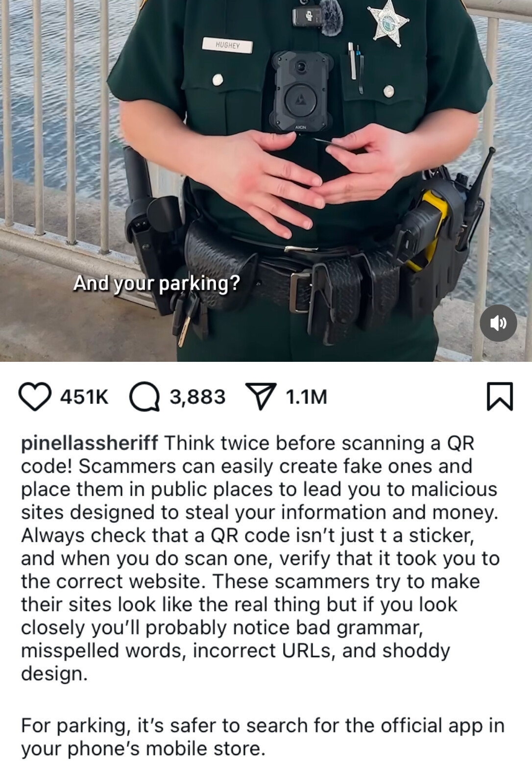Viewport: 532px width, 783px height.
Task: Tap the "And your parking?" subtitle
Action: pos(157,283)
